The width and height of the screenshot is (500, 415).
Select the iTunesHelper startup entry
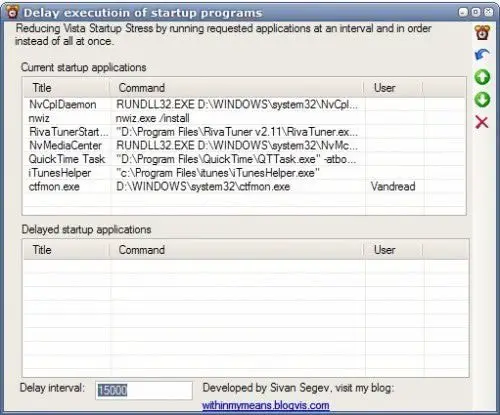tap(245, 173)
